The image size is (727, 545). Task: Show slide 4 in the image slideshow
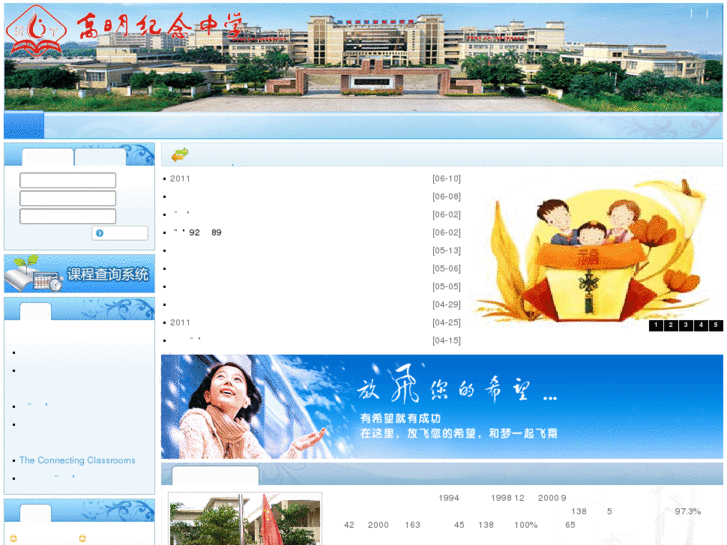(701, 325)
